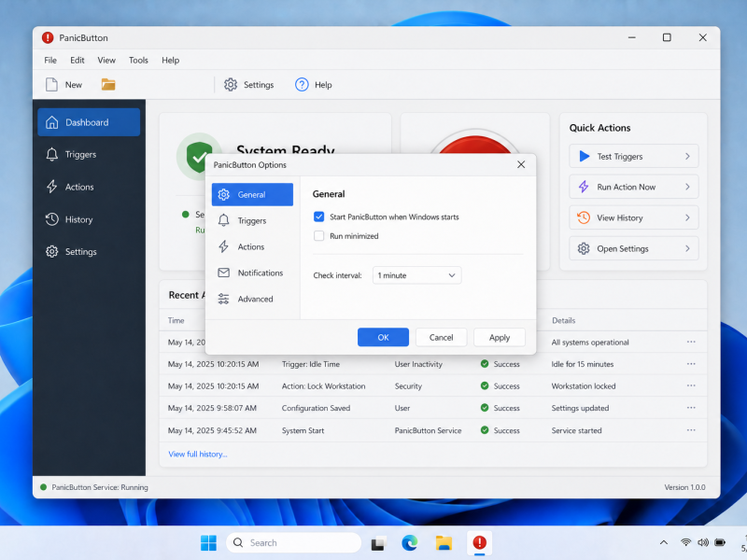Open File Explorer from the taskbar
The image size is (747, 560).
coord(444,542)
